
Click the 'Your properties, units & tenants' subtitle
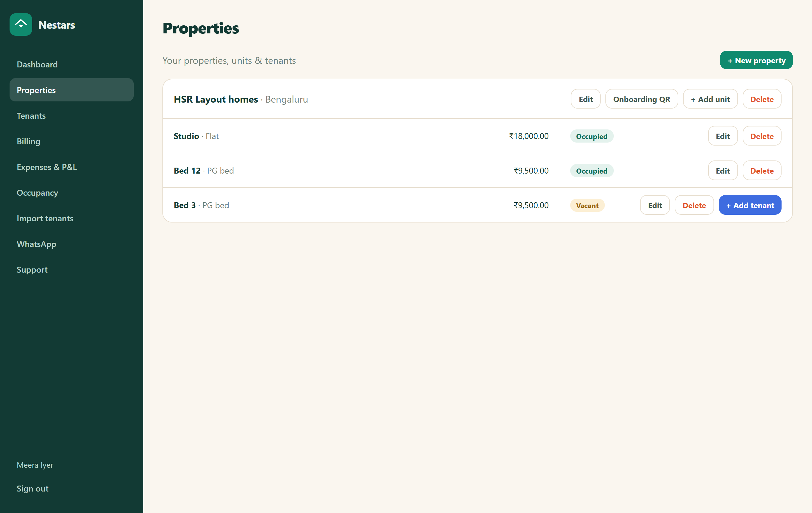229,60
